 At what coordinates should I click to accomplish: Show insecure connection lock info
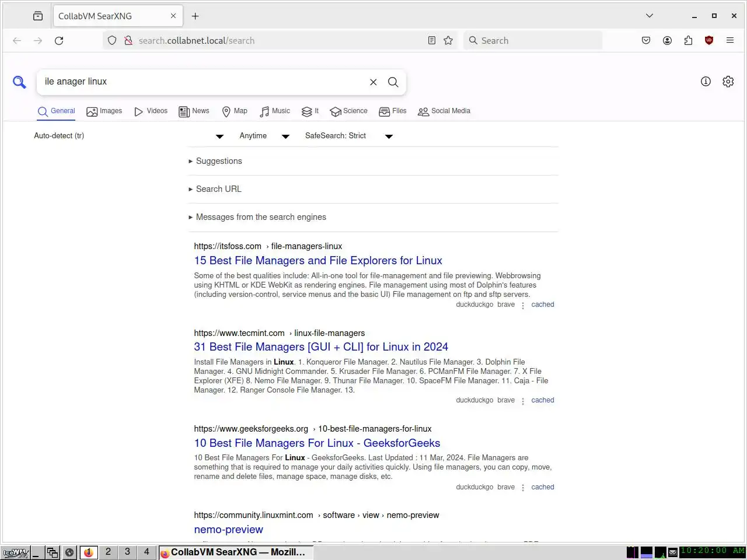128,40
